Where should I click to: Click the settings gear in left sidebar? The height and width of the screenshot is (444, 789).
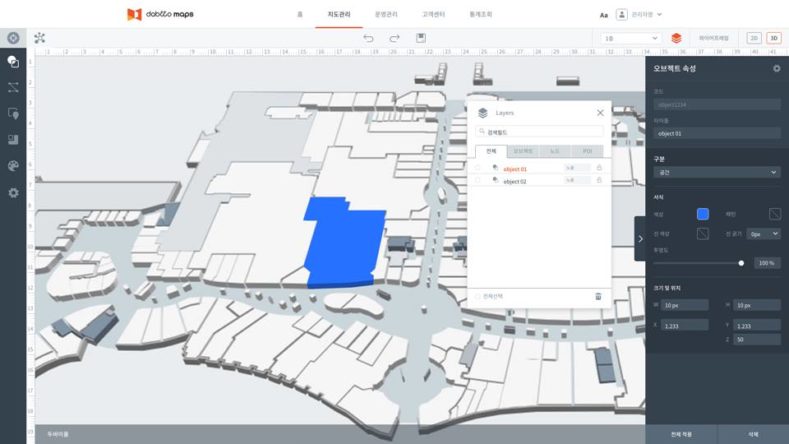[x=13, y=192]
